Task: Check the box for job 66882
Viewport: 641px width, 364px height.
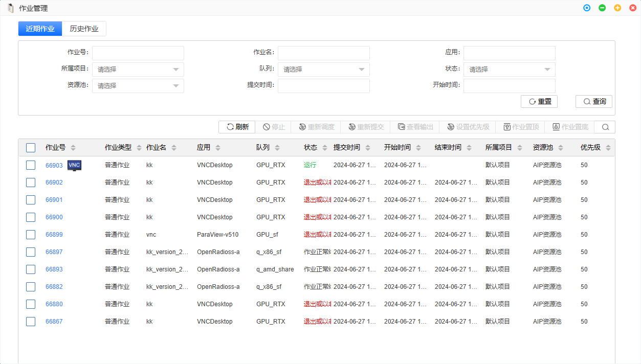Action: (31, 287)
